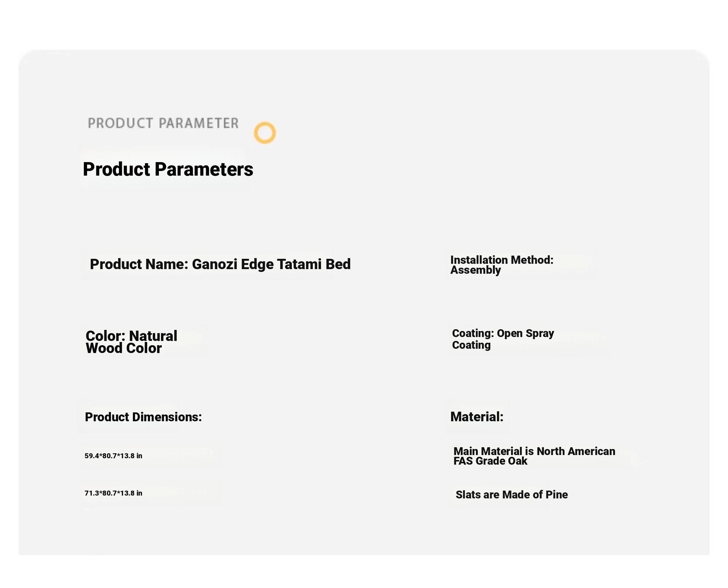
Task: Click the Ganozi Edge Tatami Bed name
Action: coord(271,264)
